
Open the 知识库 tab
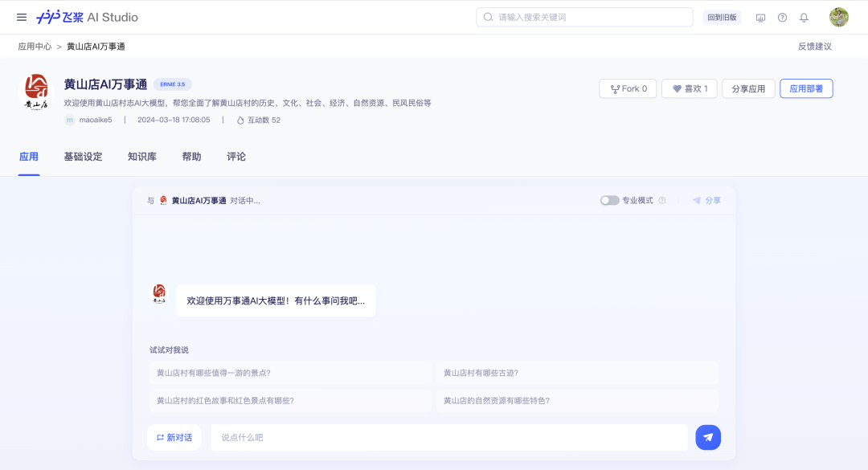click(x=142, y=157)
